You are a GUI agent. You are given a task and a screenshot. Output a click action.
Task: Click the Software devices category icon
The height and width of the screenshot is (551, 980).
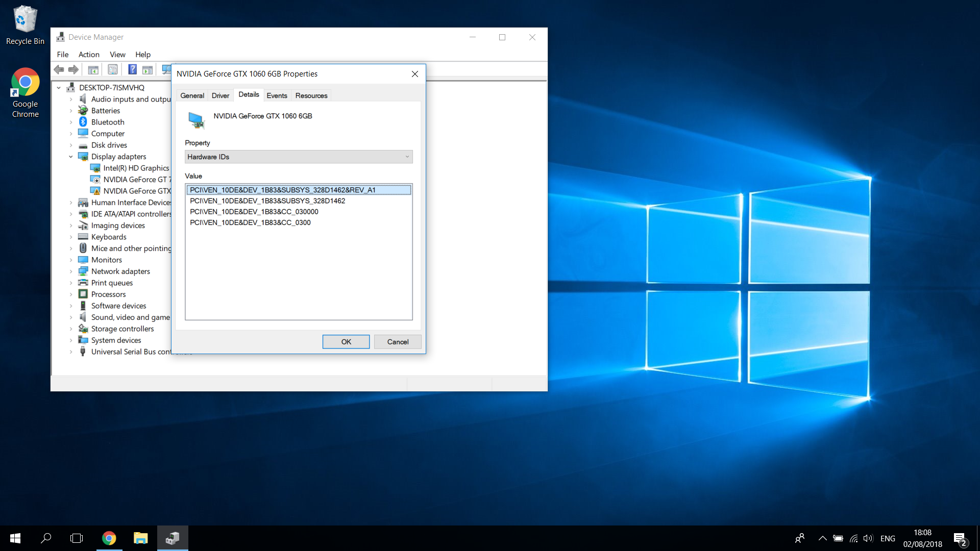click(83, 306)
